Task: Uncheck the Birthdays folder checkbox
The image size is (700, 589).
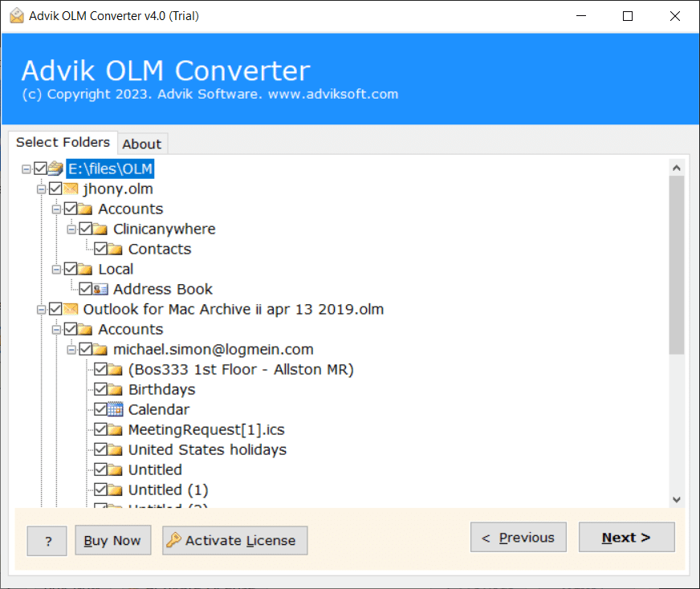Action: 100,389
